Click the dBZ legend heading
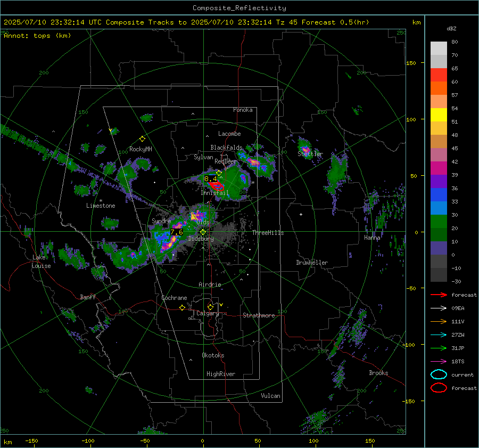 pos(451,28)
